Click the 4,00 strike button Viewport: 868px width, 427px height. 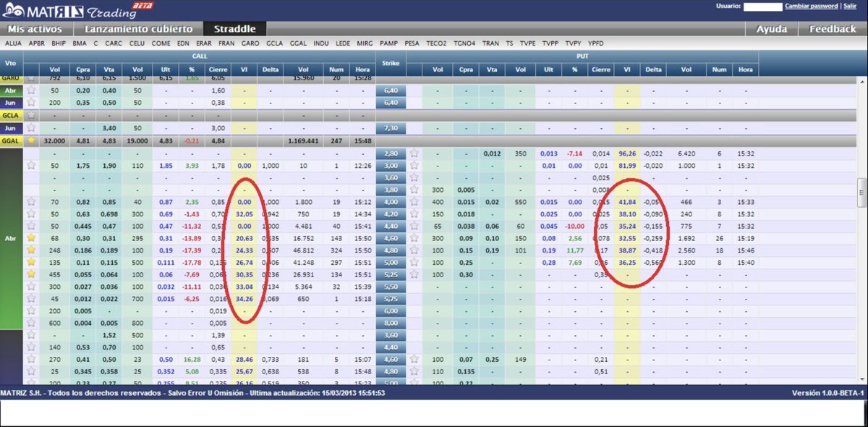(391, 202)
